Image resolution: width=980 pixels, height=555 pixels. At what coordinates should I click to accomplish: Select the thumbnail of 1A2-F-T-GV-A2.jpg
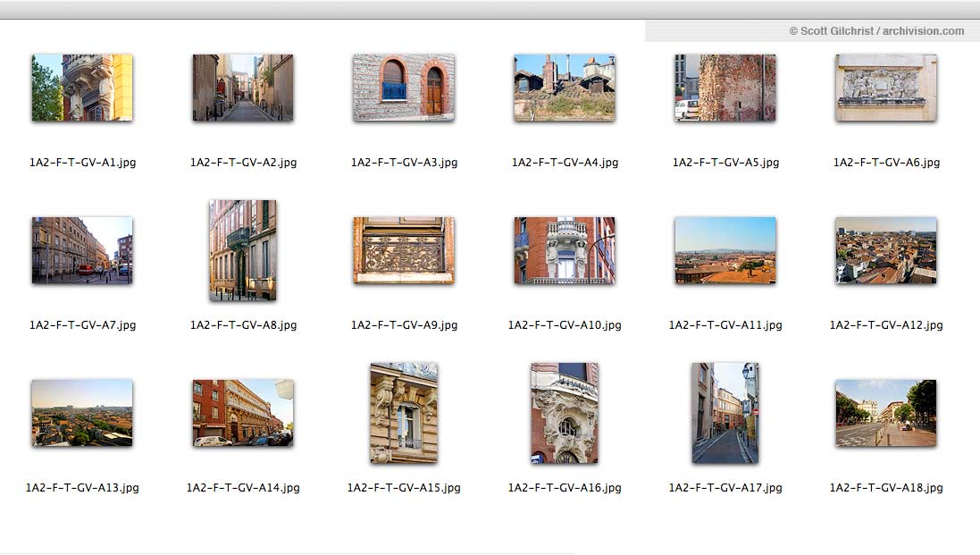[243, 88]
